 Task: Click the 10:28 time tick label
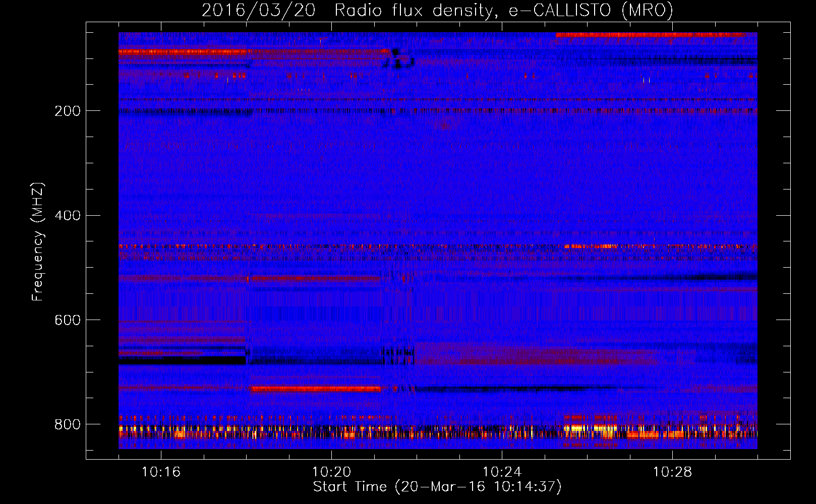click(x=672, y=472)
